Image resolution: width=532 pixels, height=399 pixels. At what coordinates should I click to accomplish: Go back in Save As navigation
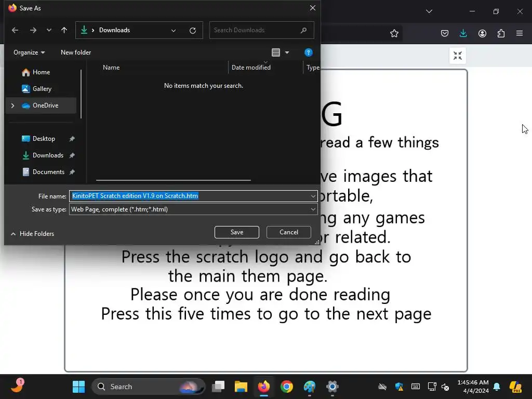(15, 30)
